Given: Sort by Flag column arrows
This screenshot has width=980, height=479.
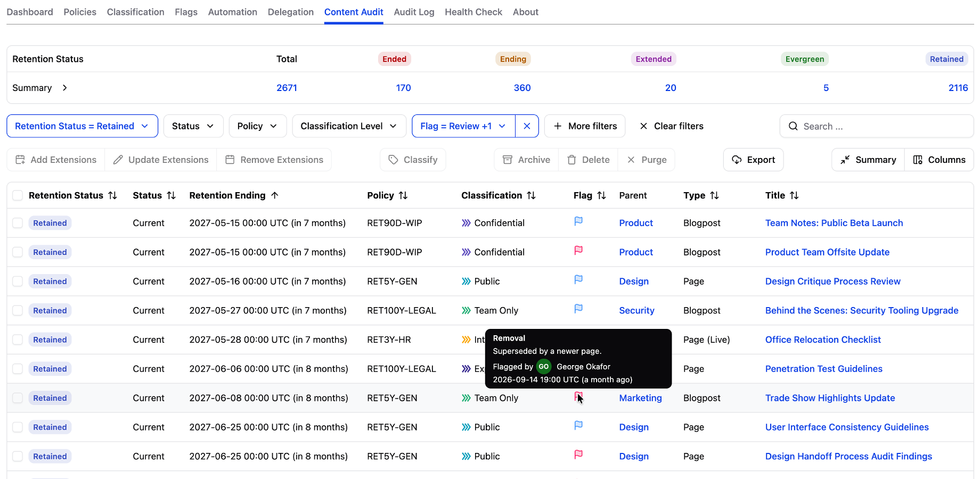Looking at the screenshot, I should pyautogui.click(x=601, y=195).
